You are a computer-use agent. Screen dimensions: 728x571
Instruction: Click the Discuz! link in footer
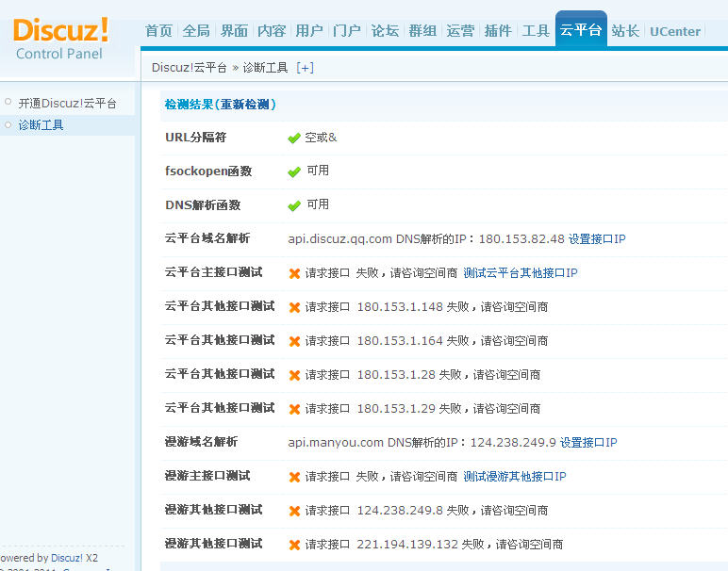point(67,558)
